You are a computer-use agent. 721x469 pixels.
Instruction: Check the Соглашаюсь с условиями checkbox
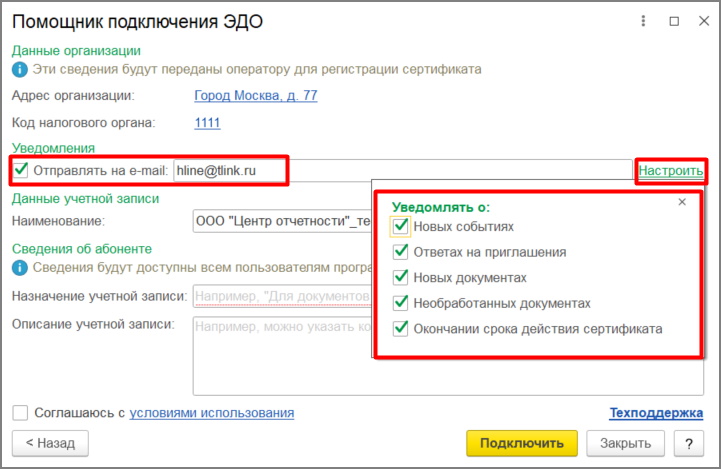coord(20,413)
